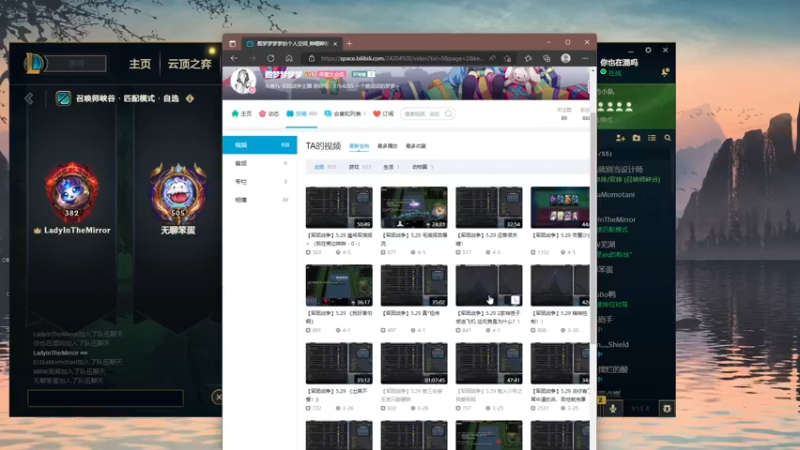The height and width of the screenshot is (450, 800).
Task: Open Edge collections icon
Action: pos(546,58)
